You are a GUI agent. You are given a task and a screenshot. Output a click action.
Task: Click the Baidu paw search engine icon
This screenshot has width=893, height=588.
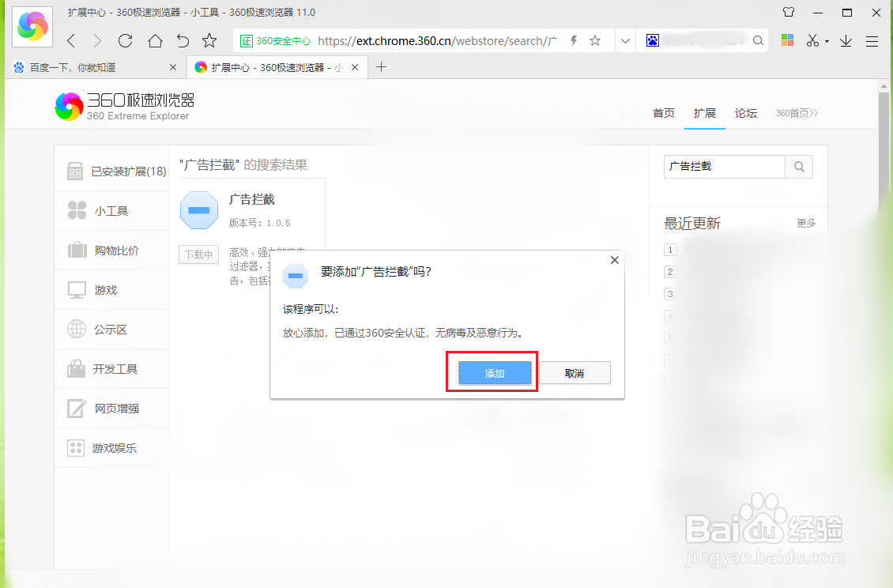pyautogui.click(x=653, y=40)
